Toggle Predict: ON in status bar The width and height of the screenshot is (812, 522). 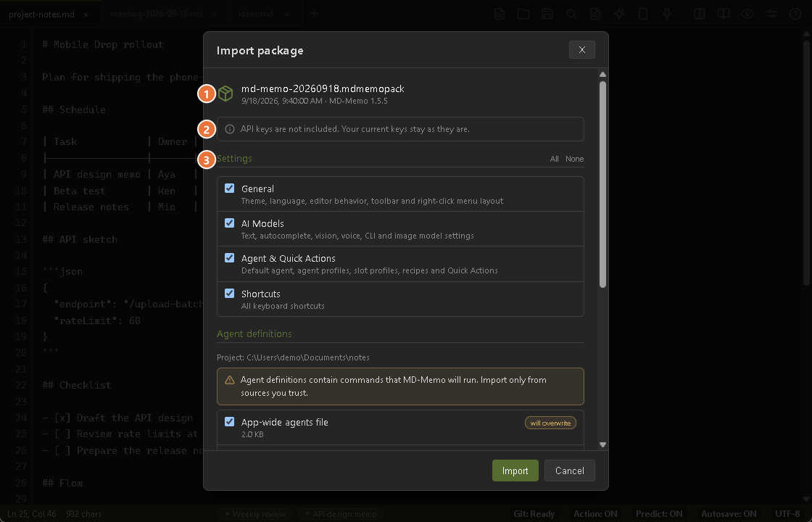(659, 514)
